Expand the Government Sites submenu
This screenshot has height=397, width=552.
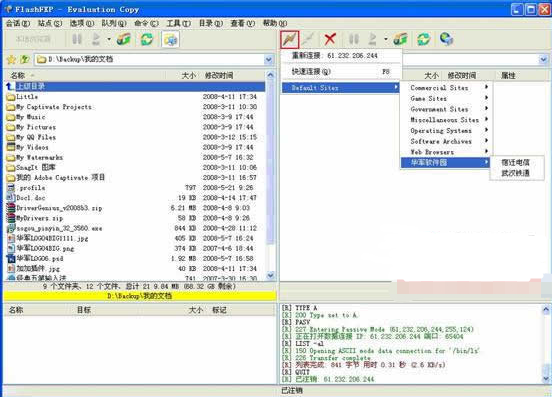(x=446, y=109)
